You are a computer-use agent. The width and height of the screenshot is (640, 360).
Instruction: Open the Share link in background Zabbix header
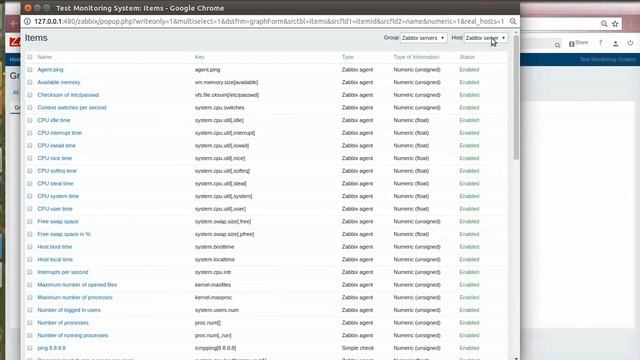coord(578,43)
